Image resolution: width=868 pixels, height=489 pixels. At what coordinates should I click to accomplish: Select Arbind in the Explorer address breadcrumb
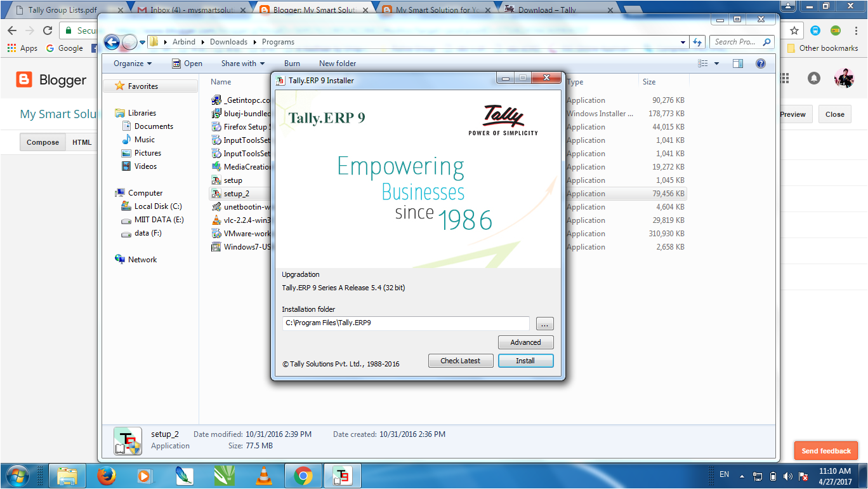[x=184, y=42]
